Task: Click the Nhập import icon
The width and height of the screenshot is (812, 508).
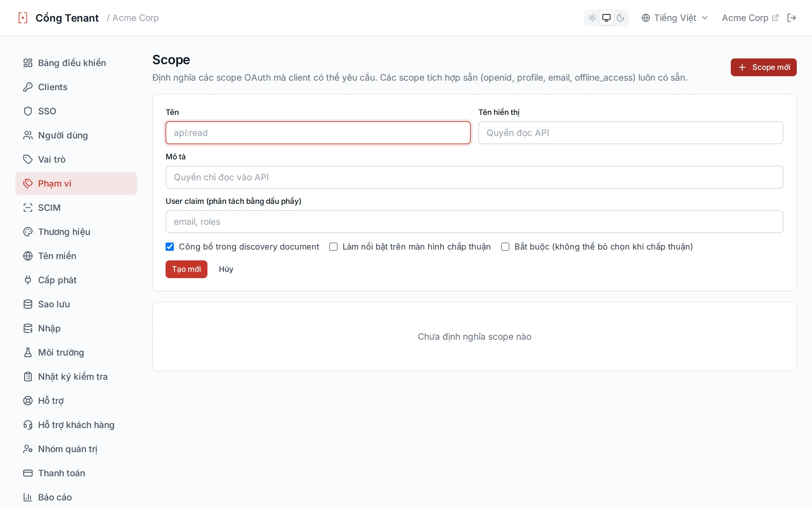Action: [28, 328]
